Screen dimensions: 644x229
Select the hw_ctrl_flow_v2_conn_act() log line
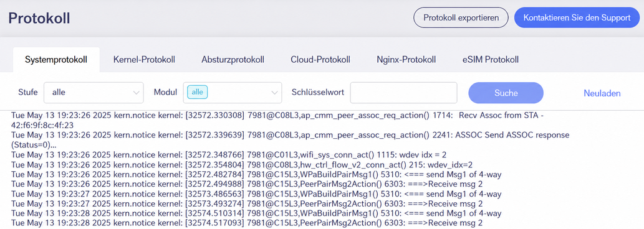[x=242, y=165]
